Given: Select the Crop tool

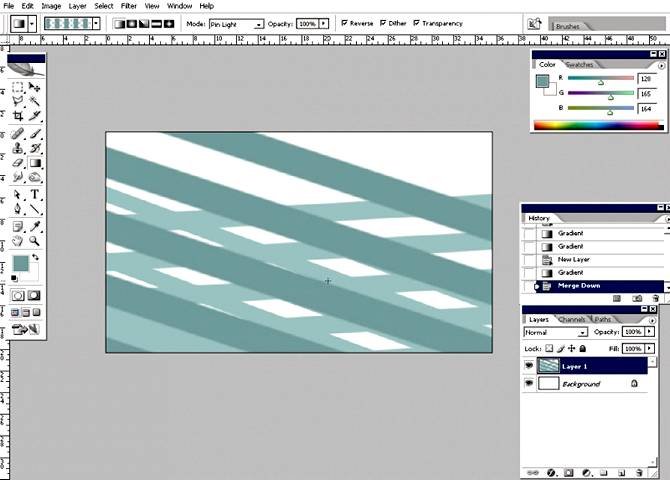Looking at the screenshot, I should pos(18,115).
